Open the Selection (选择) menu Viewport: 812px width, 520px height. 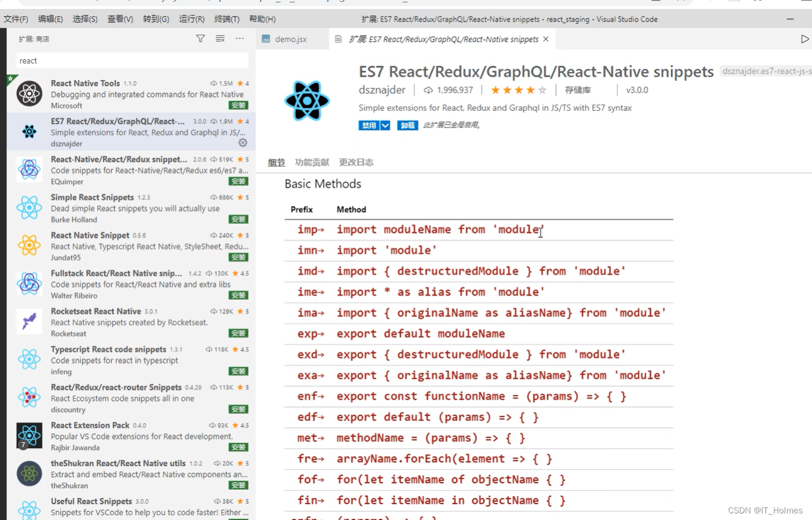pos(85,19)
